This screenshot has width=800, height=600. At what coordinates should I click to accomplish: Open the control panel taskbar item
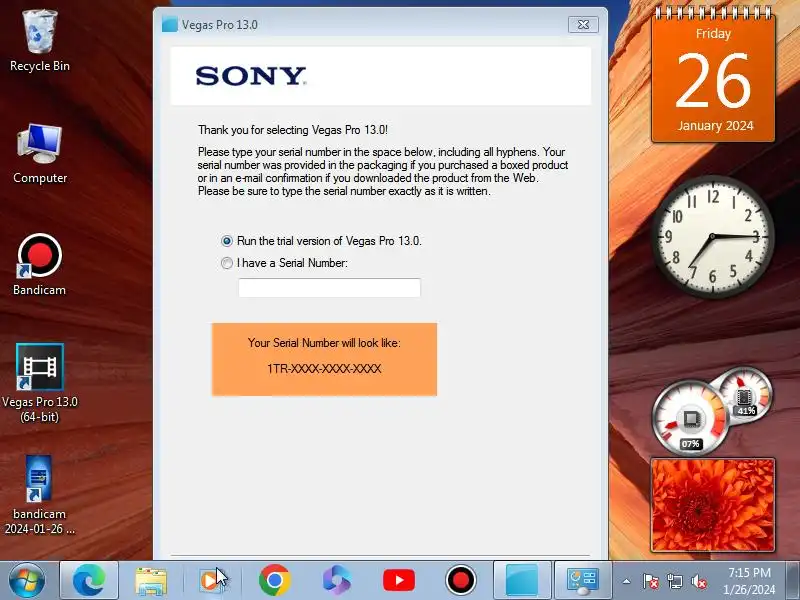click(x=583, y=581)
